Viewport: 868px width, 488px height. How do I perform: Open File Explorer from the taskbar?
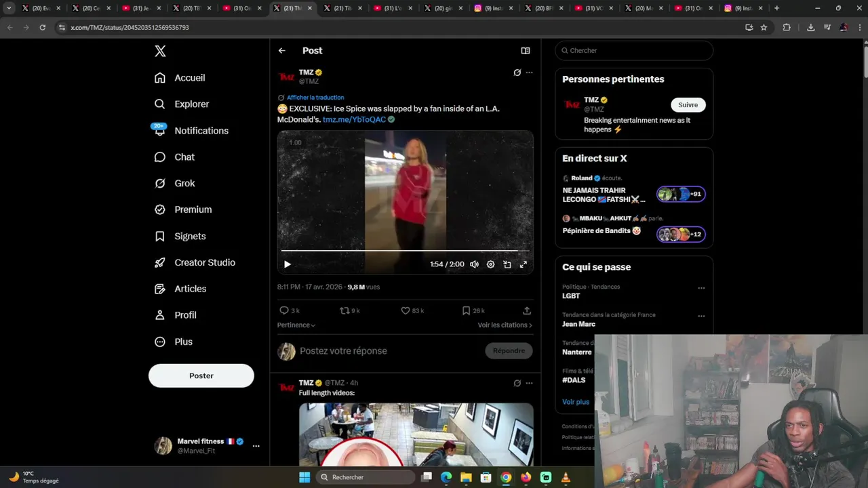pyautogui.click(x=466, y=477)
